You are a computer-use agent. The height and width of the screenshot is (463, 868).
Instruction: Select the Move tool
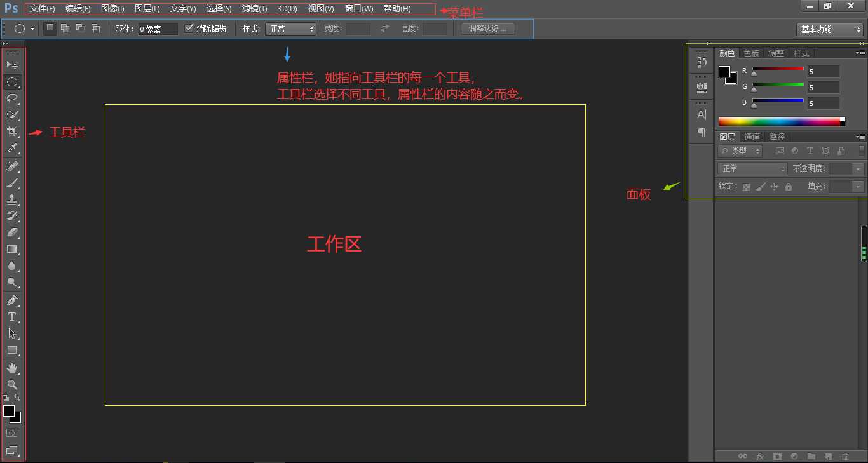[12, 65]
